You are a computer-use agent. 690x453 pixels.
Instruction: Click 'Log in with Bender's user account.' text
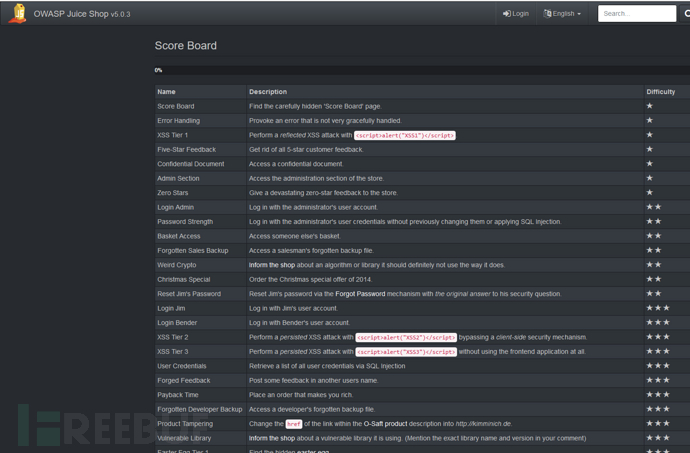[299, 323]
